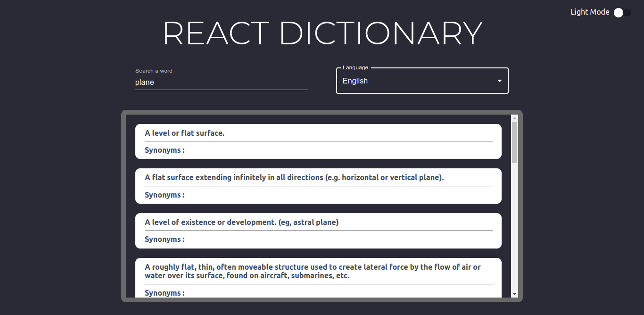Select the "A level or flat surface" definition
The width and height of the screenshot is (644, 315).
tap(184, 133)
